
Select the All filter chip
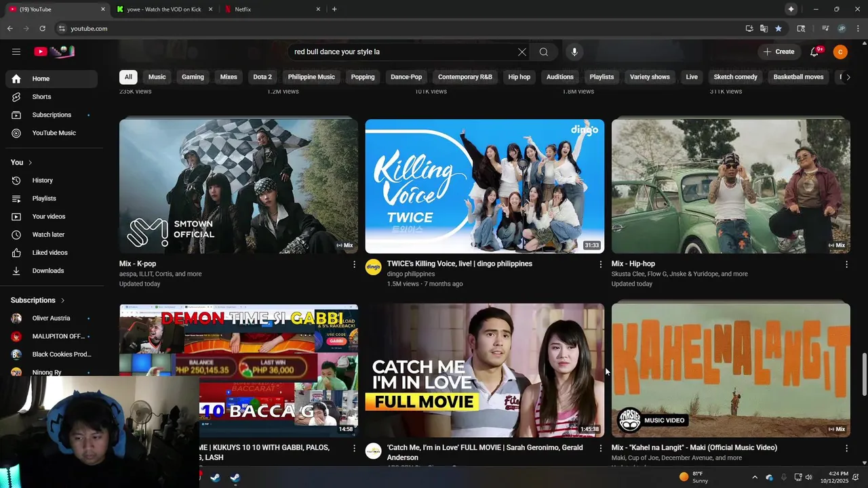pos(128,77)
